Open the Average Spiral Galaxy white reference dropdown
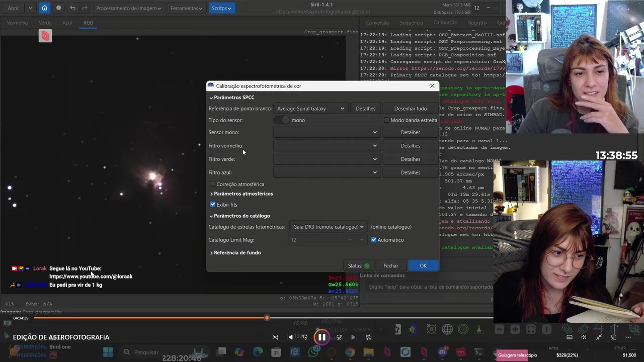Screen dimensions: 644x362 click(x=310, y=109)
